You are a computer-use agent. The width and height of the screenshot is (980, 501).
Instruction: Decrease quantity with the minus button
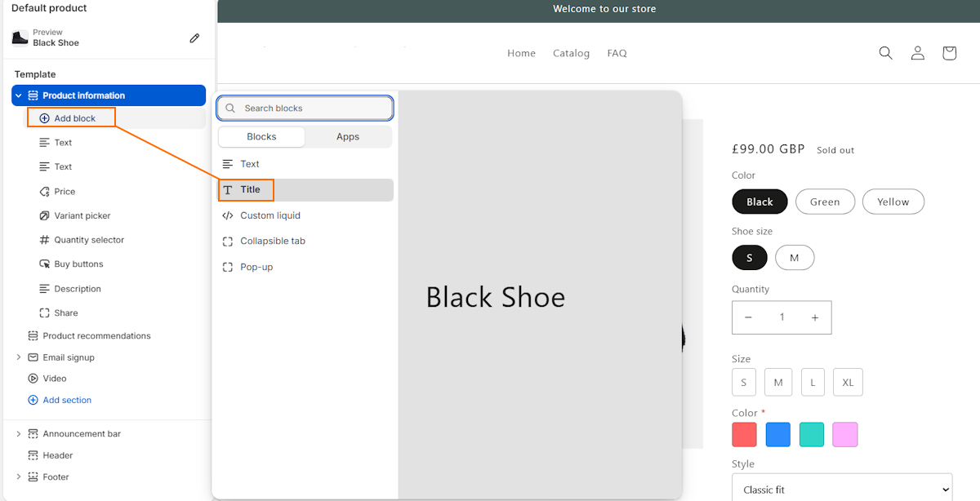[x=749, y=317]
